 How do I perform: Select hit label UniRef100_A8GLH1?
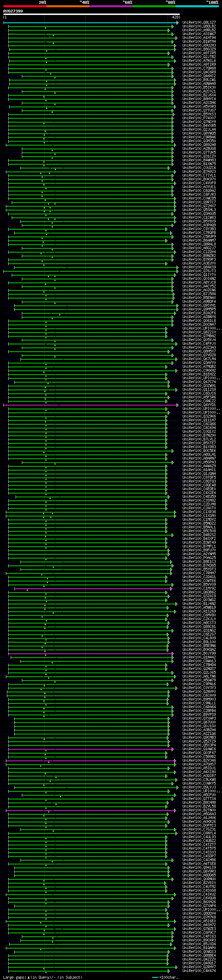click(x=199, y=455)
